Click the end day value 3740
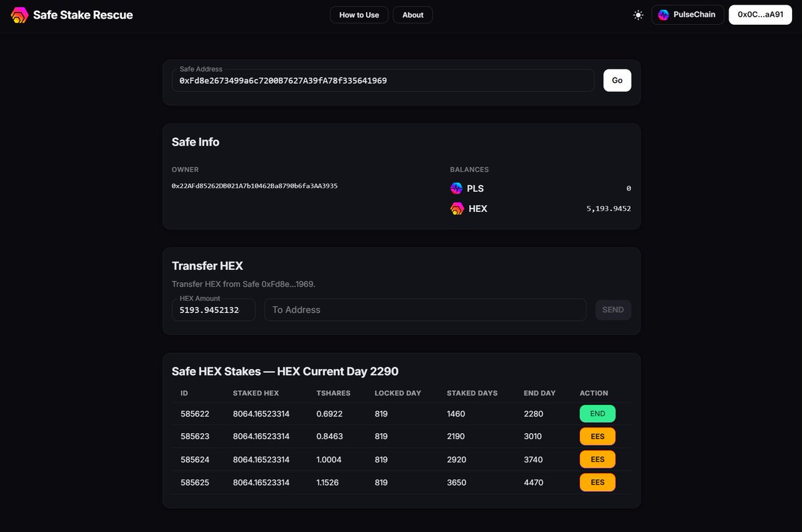The width and height of the screenshot is (802, 532). 533,459
